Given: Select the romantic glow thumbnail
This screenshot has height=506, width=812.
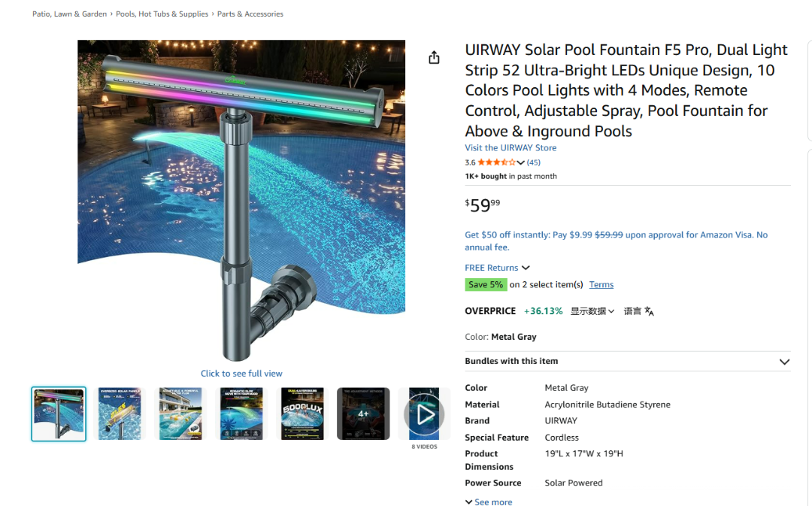Looking at the screenshot, I should (x=241, y=414).
